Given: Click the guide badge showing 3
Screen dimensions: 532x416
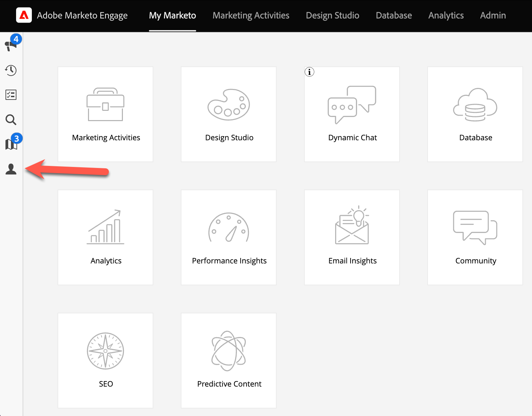Looking at the screenshot, I should tap(17, 139).
